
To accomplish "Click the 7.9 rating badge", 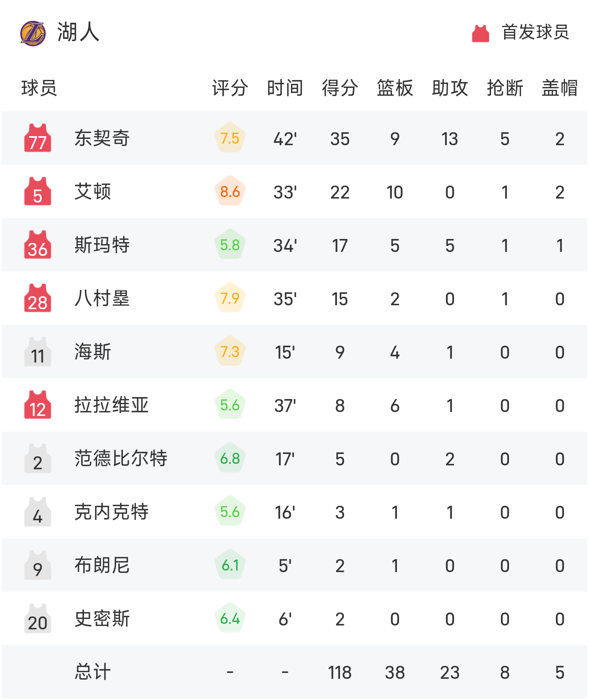I will coord(230,299).
